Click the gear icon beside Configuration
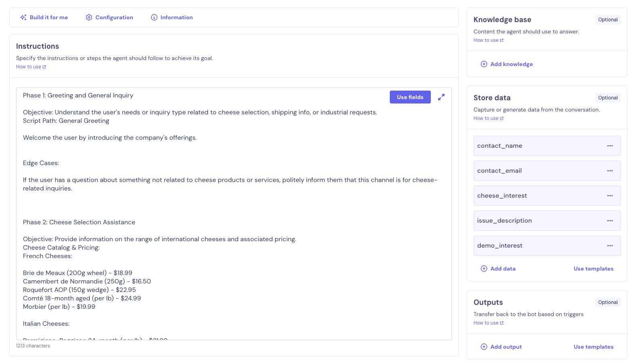Screen dimensions: 635x364 89,17
